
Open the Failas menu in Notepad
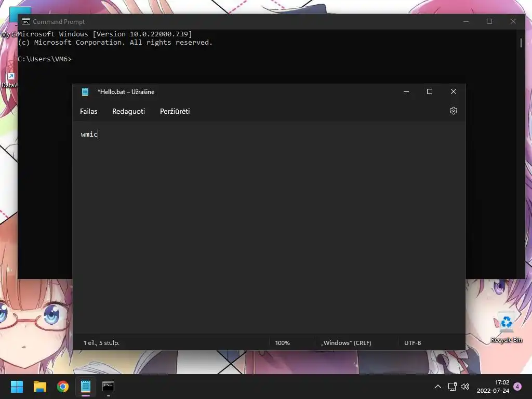point(88,111)
